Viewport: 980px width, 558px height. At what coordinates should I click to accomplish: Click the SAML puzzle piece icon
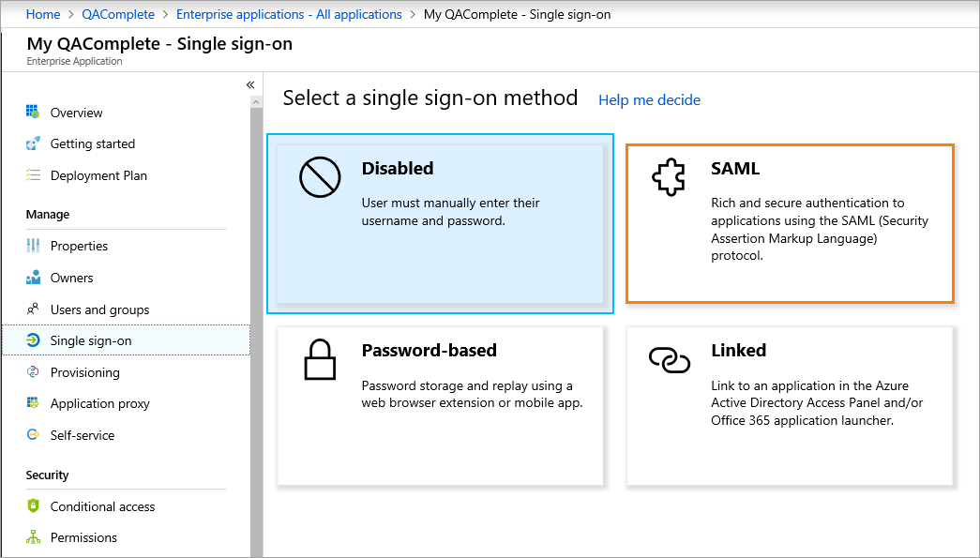[x=668, y=176]
